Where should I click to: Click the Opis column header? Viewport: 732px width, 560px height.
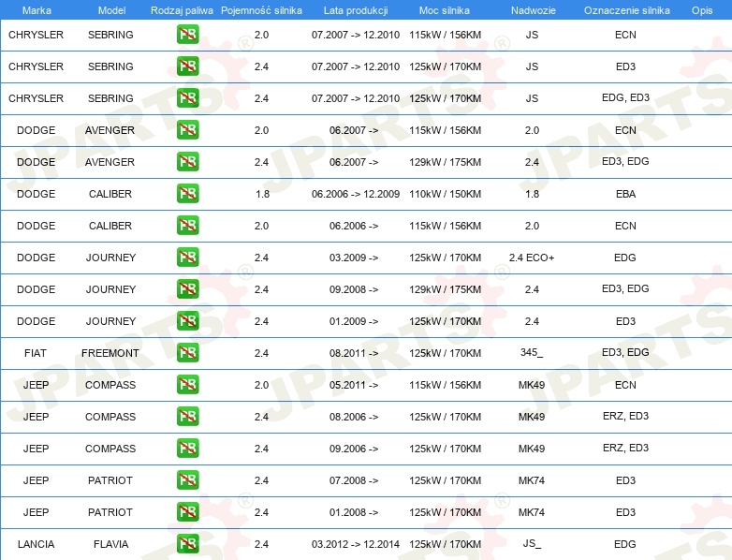pyautogui.click(x=701, y=9)
